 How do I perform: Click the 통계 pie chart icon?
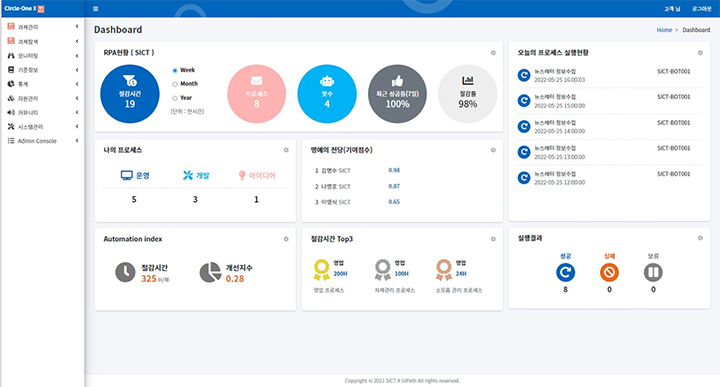pyautogui.click(x=11, y=84)
